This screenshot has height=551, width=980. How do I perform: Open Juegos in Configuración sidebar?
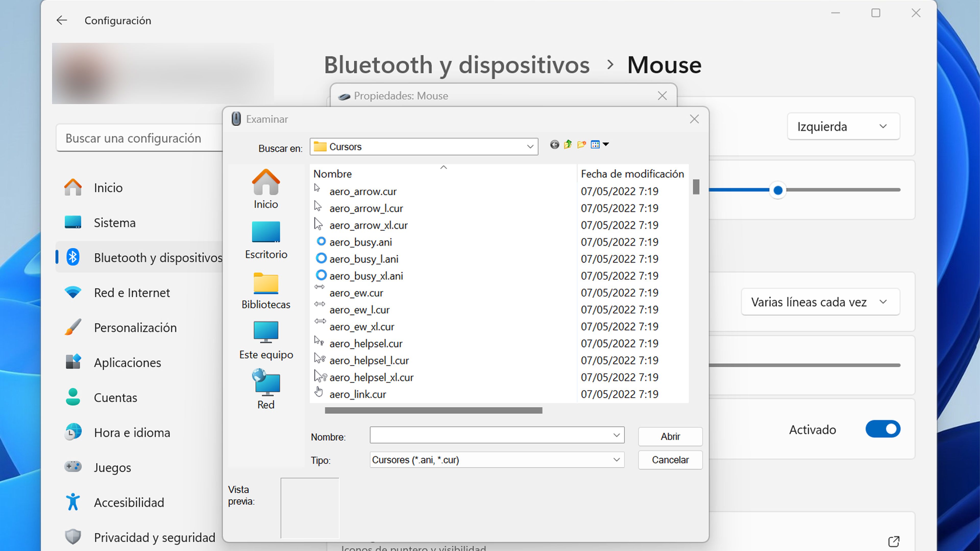[x=140, y=468]
